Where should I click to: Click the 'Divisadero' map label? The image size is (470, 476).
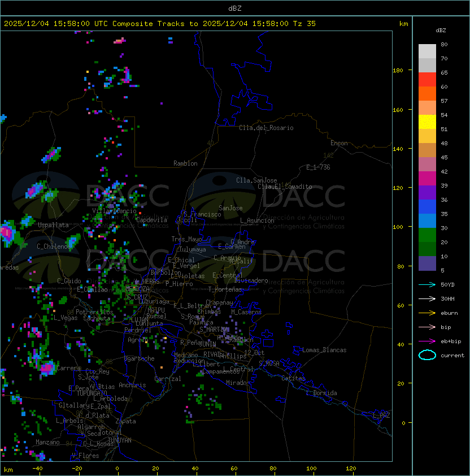click(251, 280)
